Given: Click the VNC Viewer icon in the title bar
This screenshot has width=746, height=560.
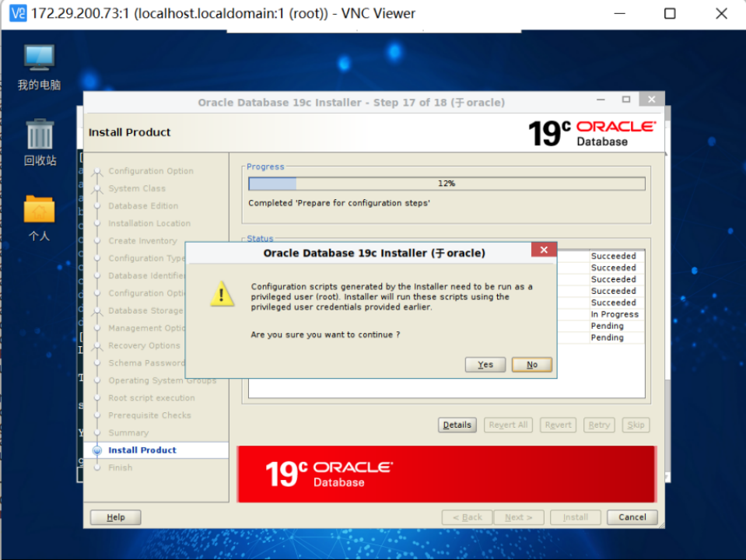Looking at the screenshot, I should [16, 13].
